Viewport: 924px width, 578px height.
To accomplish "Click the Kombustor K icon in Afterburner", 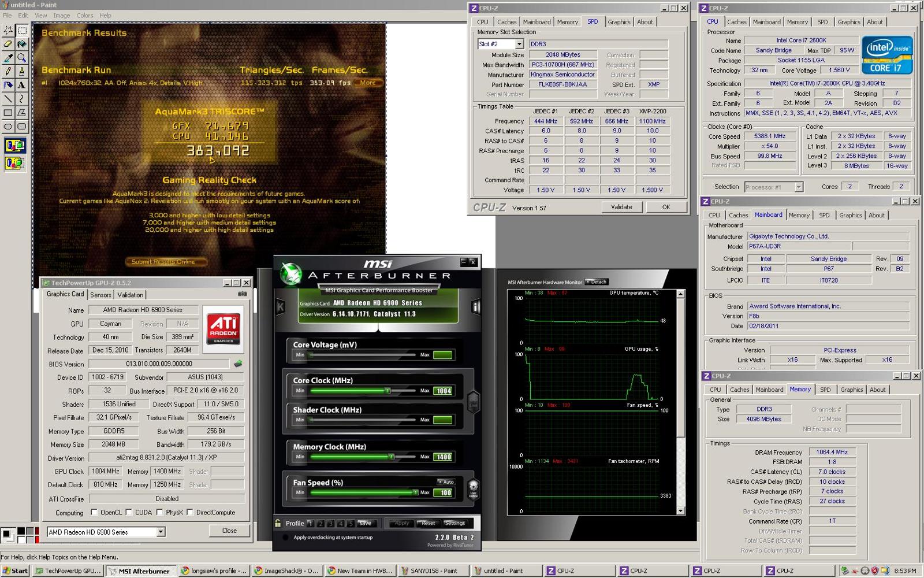I will tap(280, 306).
